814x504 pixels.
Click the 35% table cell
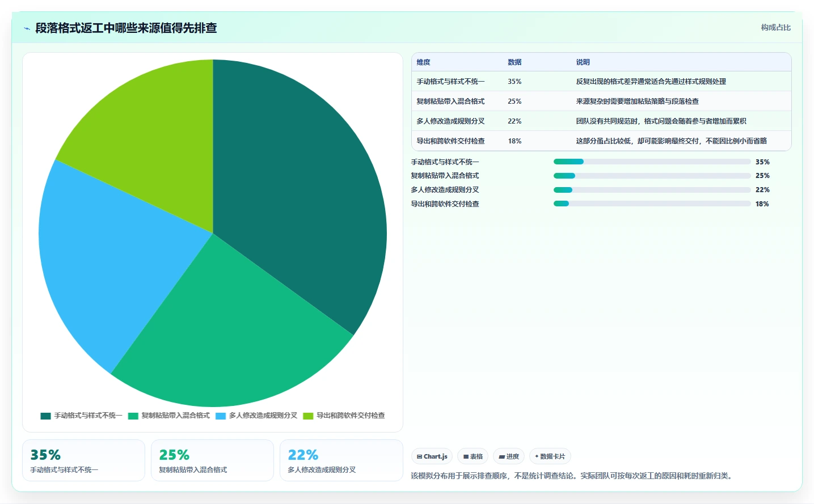514,82
